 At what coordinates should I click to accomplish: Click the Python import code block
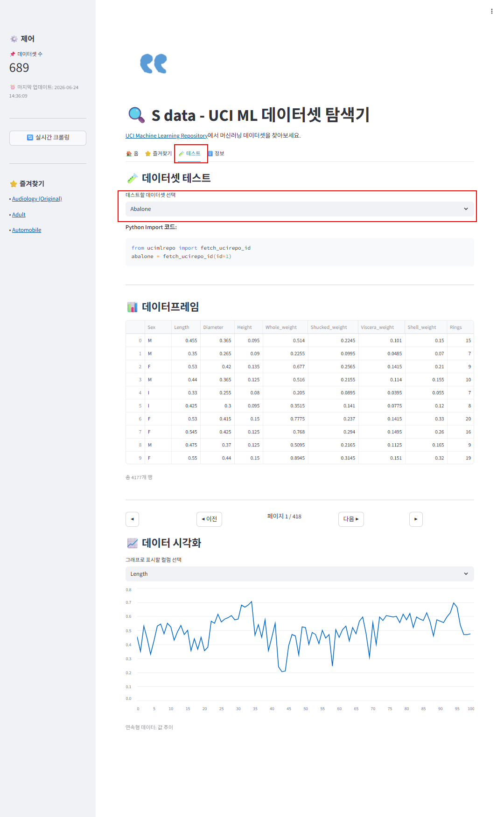(x=300, y=252)
